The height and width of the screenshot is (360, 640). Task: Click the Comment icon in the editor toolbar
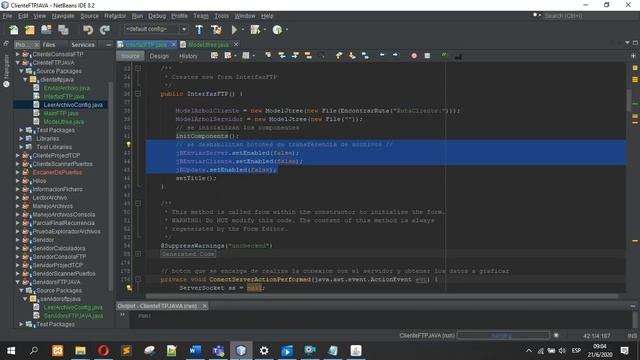click(x=444, y=56)
